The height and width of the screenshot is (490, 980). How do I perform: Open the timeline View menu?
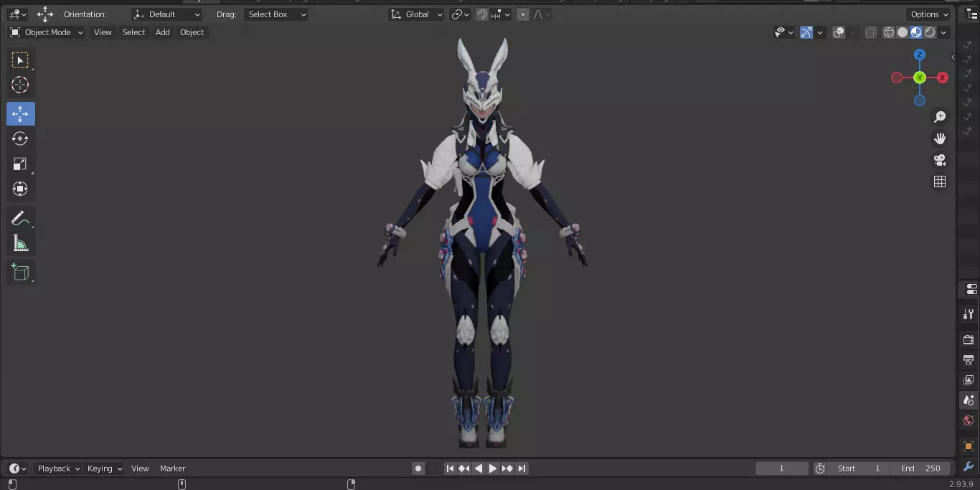tap(140, 468)
